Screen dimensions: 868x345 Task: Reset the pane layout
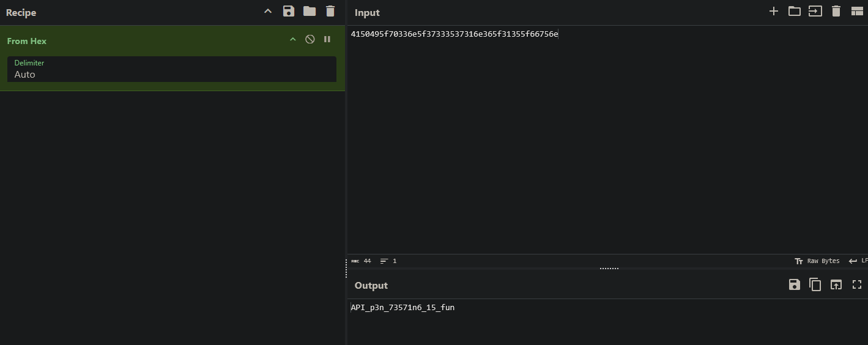click(857, 11)
